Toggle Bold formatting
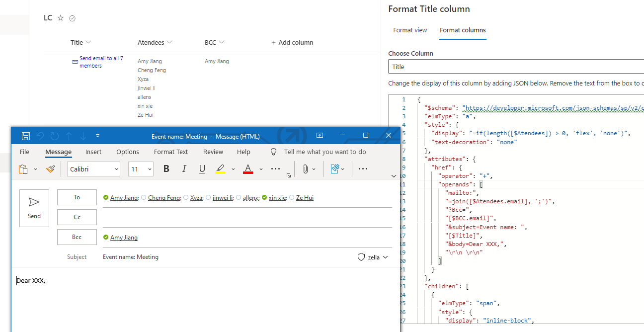 [x=166, y=169]
